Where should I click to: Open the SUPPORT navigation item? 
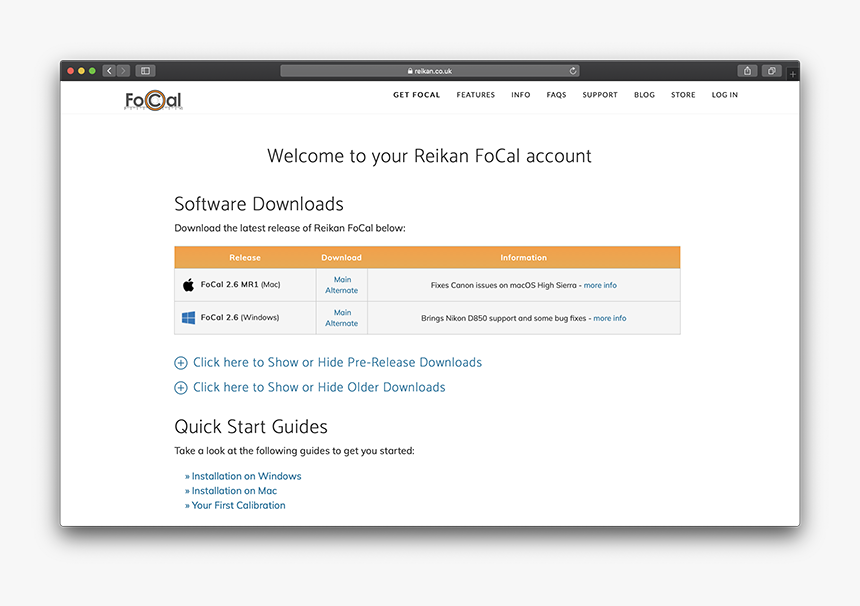click(600, 95)
